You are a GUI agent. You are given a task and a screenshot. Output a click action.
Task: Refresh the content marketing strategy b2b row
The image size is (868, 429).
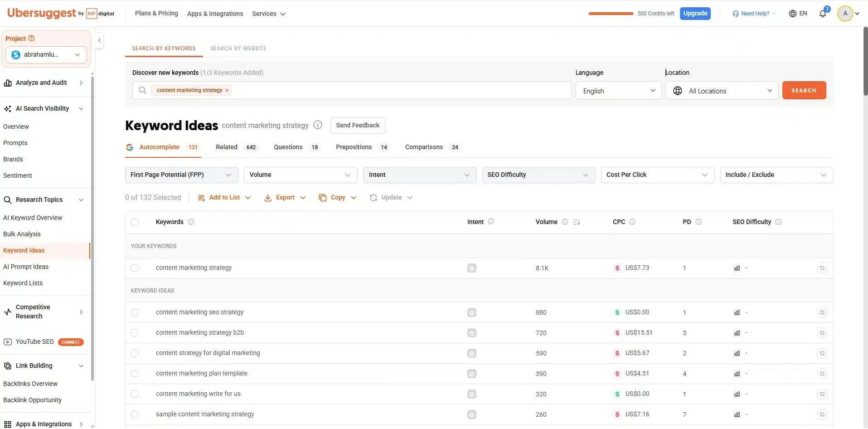tap(822, 333)
